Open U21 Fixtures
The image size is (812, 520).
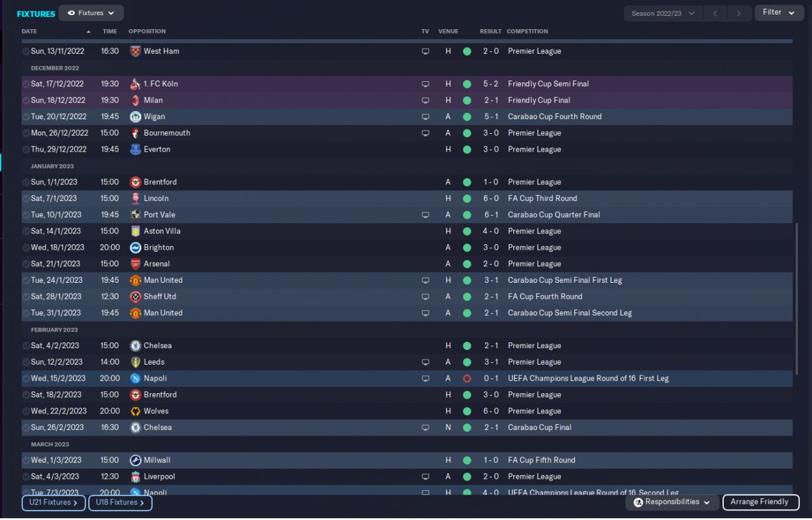53,502
